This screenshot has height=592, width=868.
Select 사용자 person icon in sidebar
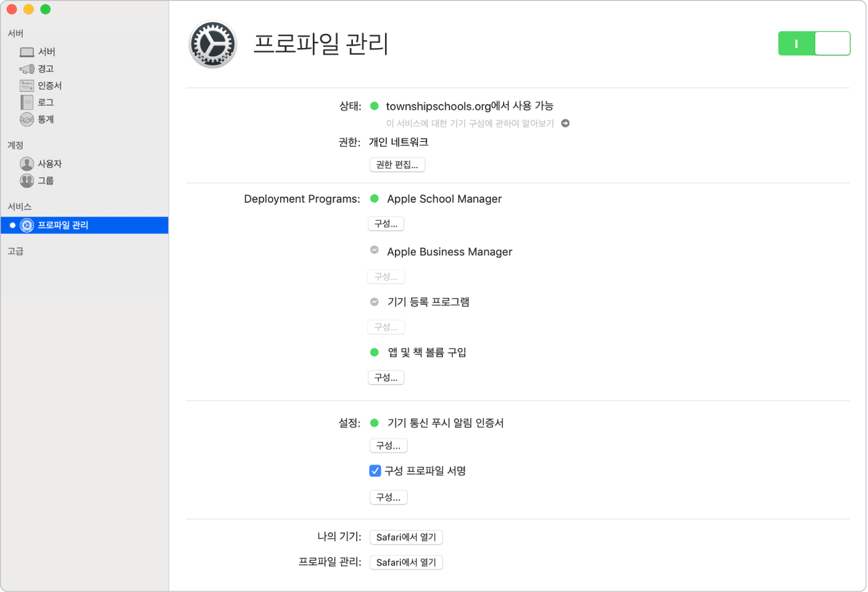[27, 164]
